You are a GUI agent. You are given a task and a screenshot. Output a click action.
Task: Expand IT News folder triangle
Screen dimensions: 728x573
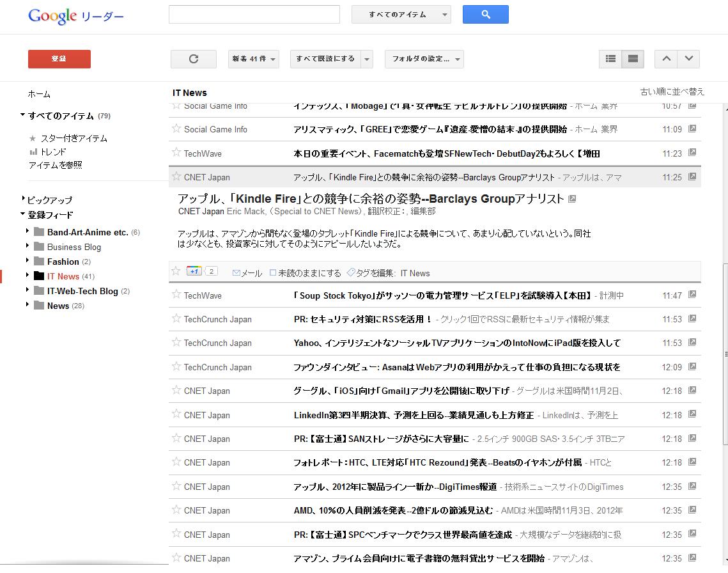27,275
